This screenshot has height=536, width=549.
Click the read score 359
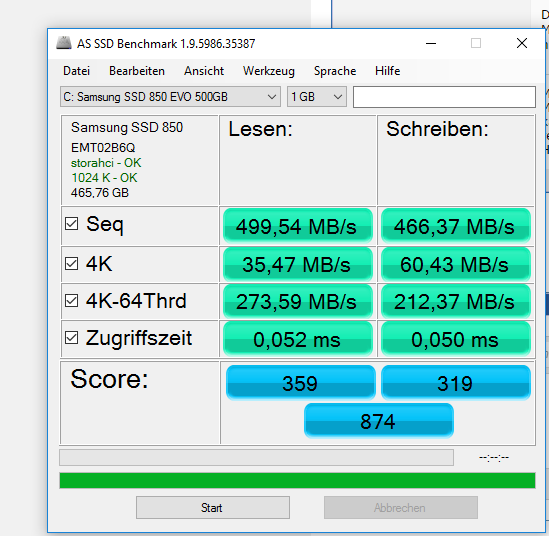pos(300,383)
